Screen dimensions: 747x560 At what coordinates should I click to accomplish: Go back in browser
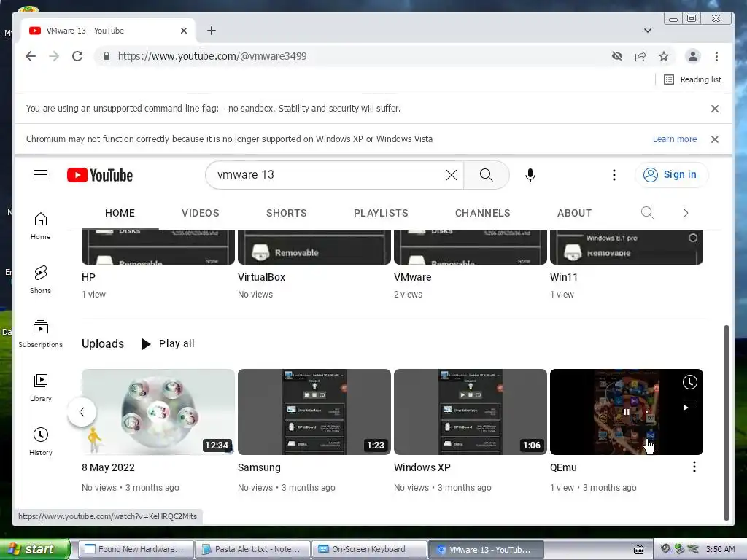[31, 56]
